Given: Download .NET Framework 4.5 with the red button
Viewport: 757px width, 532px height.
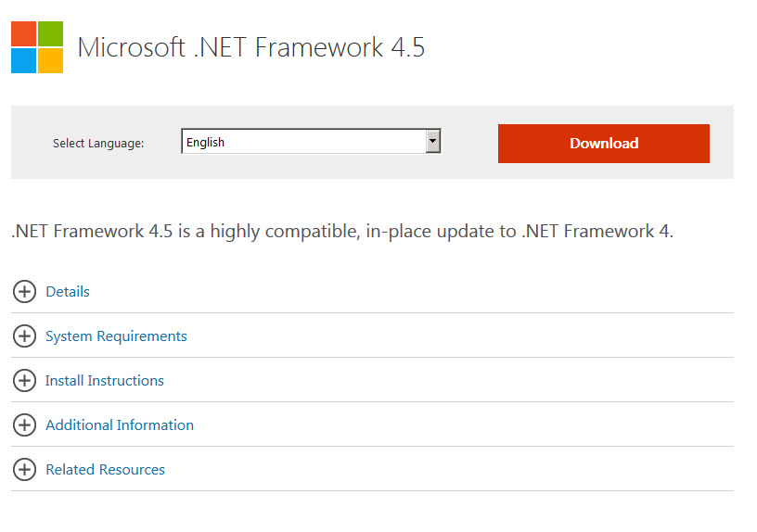Looking at the screenshot, I should pos(604,144).
